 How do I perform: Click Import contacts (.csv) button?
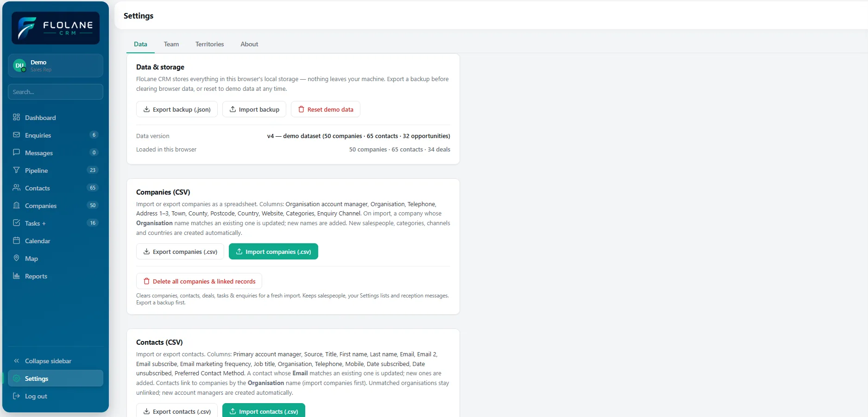pos(264,411)
